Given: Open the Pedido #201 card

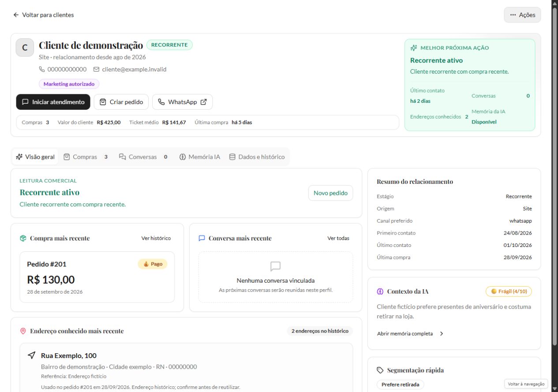Looking at the screenshot, I should [97, 277].
